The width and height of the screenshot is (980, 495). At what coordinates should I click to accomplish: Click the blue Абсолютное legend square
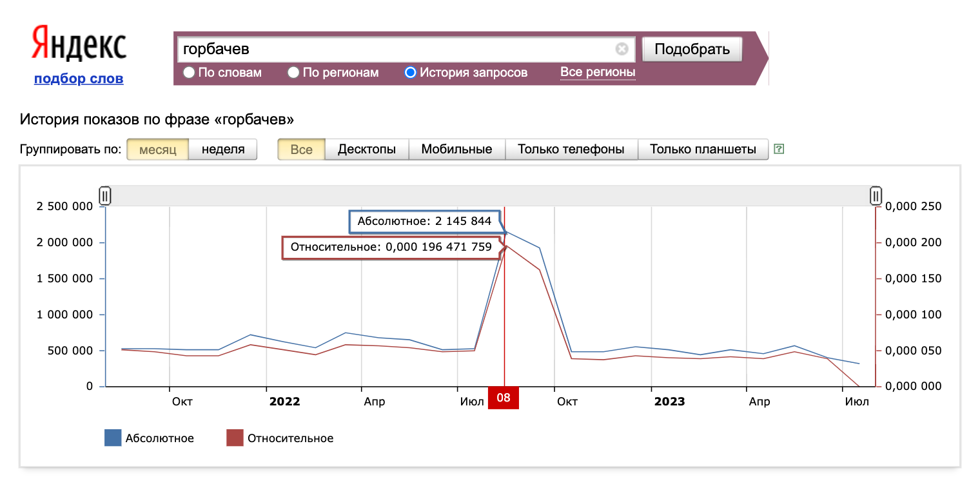click(x=113, y=438)
